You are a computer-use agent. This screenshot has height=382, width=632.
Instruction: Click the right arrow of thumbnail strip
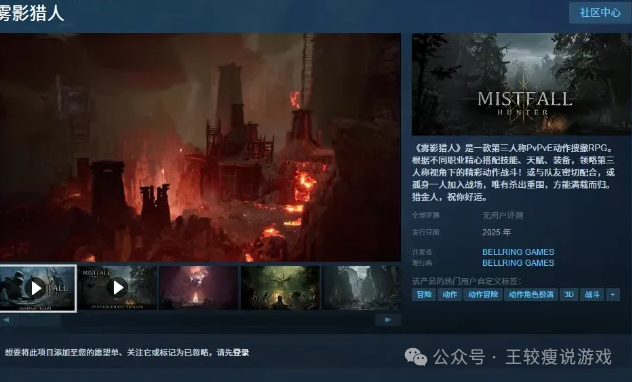point(388,320)
